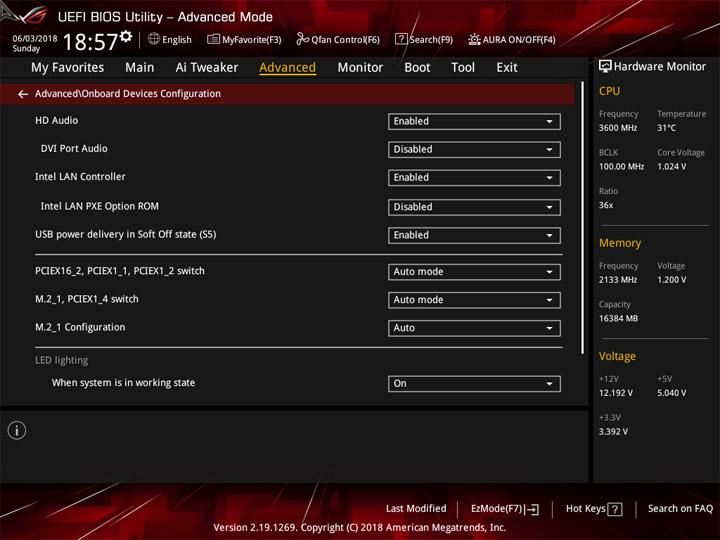720x540 pixels.
Task: Click the gear icon next to the clock
Action: coord(126,36)
